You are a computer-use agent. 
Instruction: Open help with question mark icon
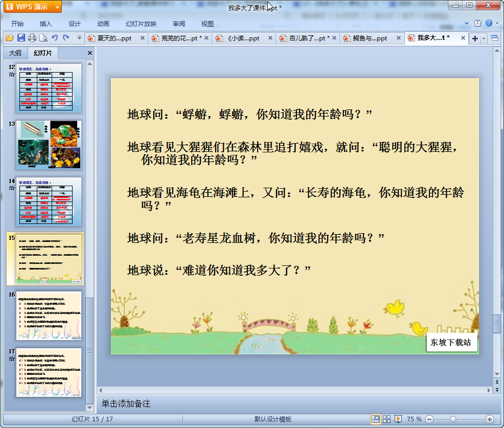pos(489,23)
